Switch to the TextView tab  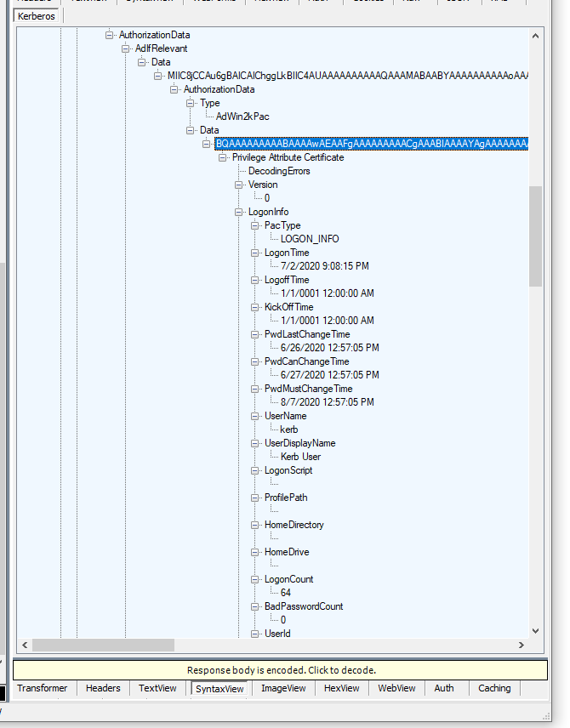coord(157,688)
